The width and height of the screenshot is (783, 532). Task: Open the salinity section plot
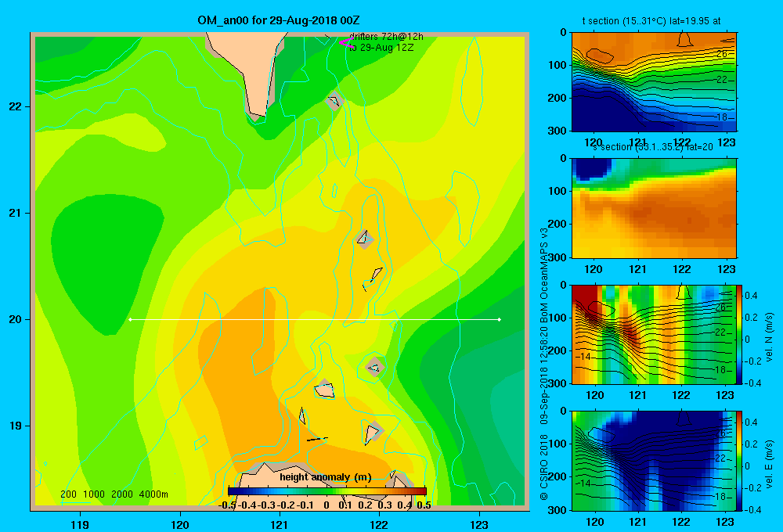click(654, 208)
